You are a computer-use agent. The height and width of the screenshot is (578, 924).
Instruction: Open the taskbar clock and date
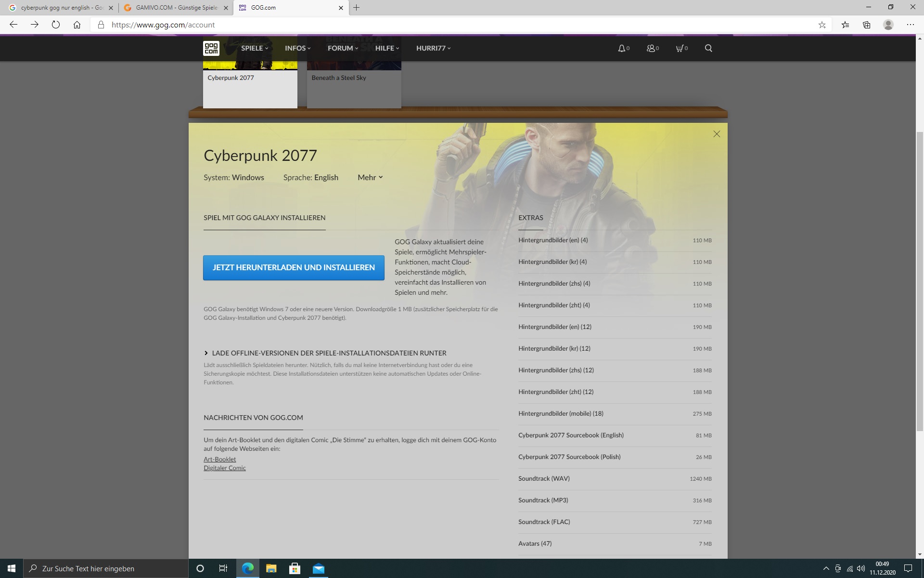(883, 568)
